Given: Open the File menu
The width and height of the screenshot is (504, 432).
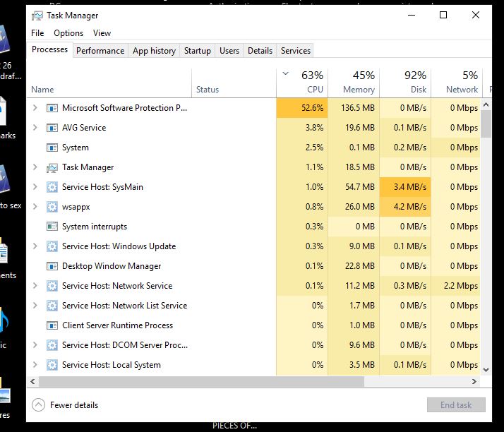Looking at the screenshot, I should click(37, 33).
